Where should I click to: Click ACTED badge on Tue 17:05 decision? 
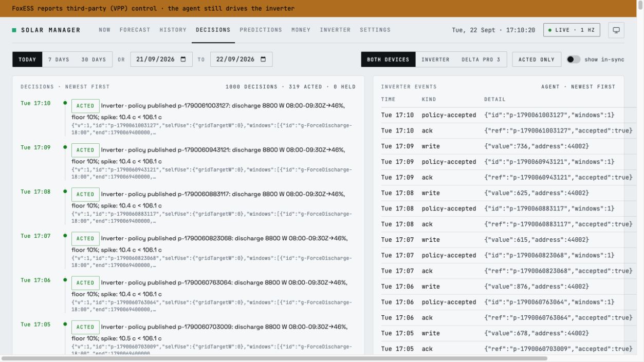click(85, 327)
